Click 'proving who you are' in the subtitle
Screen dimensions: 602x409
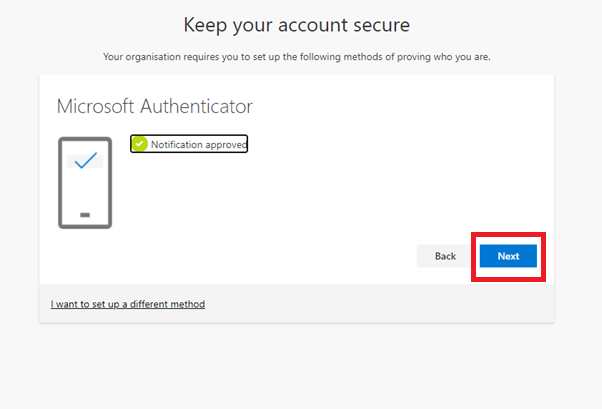click(x=443, y=57)
